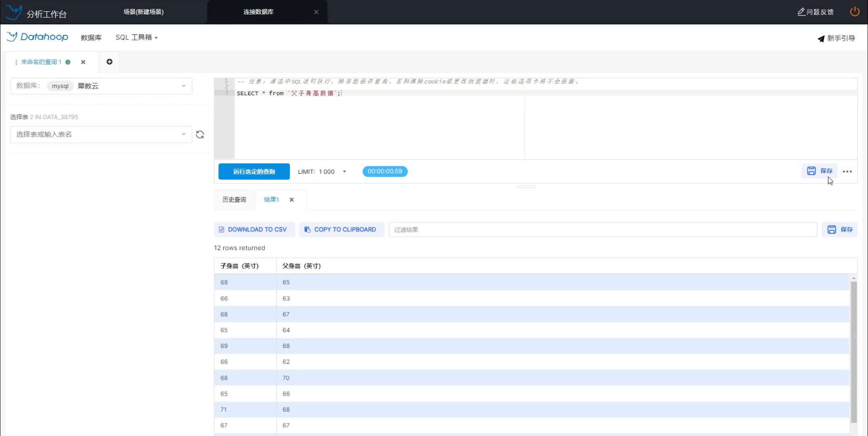Image resolution: width=868 pixels, height=436 pixels.
Task: Add a new query tab with the plus icon
Action: point(110,62)
